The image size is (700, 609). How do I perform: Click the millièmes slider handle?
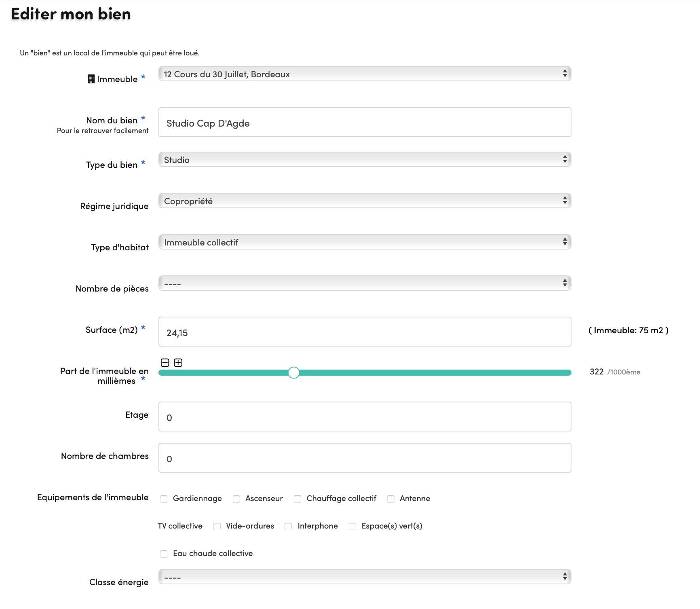(294, 373)
